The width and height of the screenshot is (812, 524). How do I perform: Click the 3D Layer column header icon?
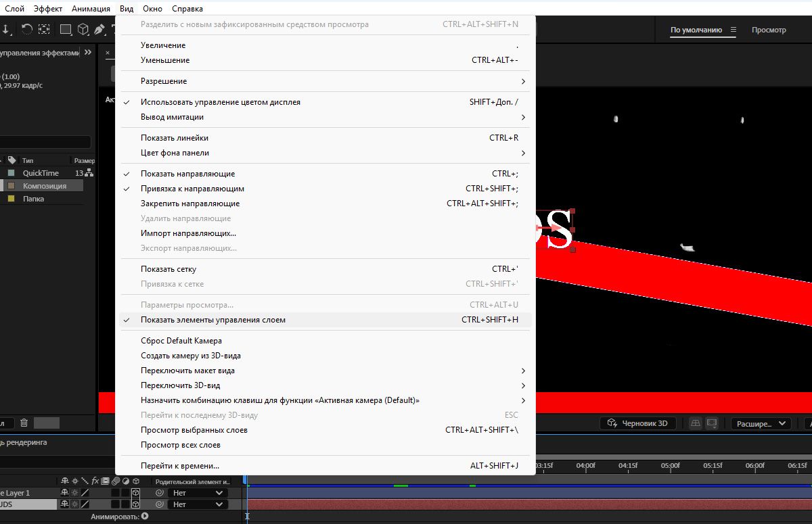pyautogui.click(x=135, y=481)
